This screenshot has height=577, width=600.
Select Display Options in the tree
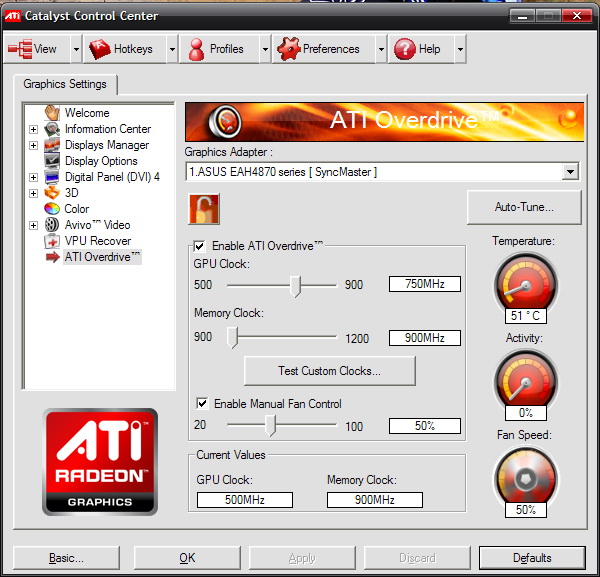pyautogui.click(x=101, y=161)
